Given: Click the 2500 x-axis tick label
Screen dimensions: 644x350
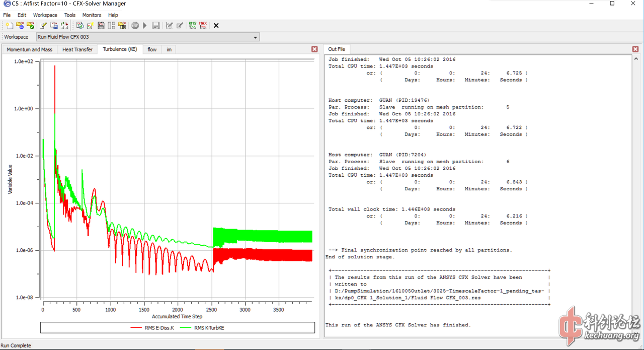Looking at the screenshot, I should click(x=211, y=310).
